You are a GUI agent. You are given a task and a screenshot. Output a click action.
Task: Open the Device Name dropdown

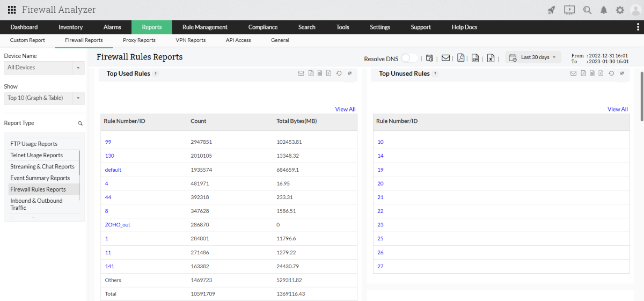44,68
